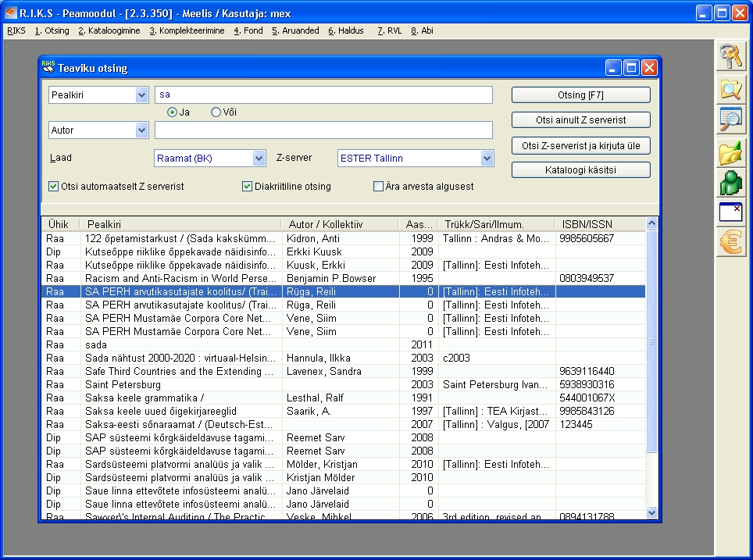Image resolution: width=753 pixels, height=560 pixels.
Task: Open the Laad 'Raamat (BK)' dropdown
Action: click(259, 159)
